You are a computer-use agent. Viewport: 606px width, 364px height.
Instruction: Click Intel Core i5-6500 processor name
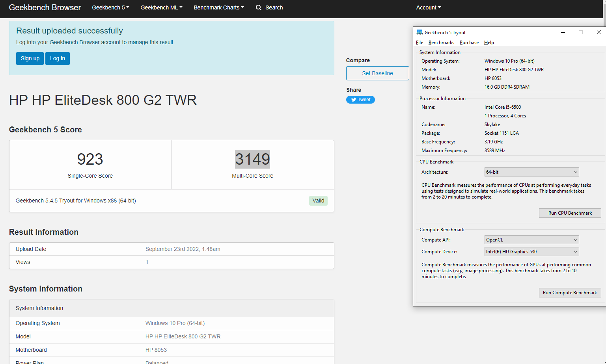tap(503, 107)
